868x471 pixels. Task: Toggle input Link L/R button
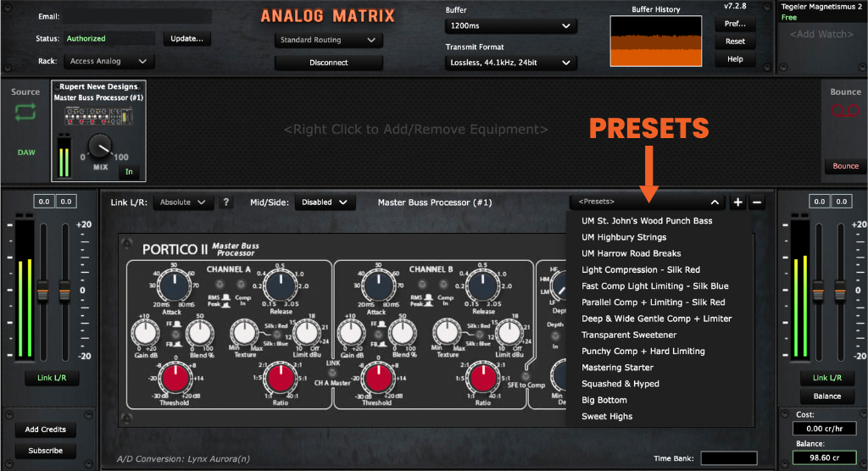[52, 378]
